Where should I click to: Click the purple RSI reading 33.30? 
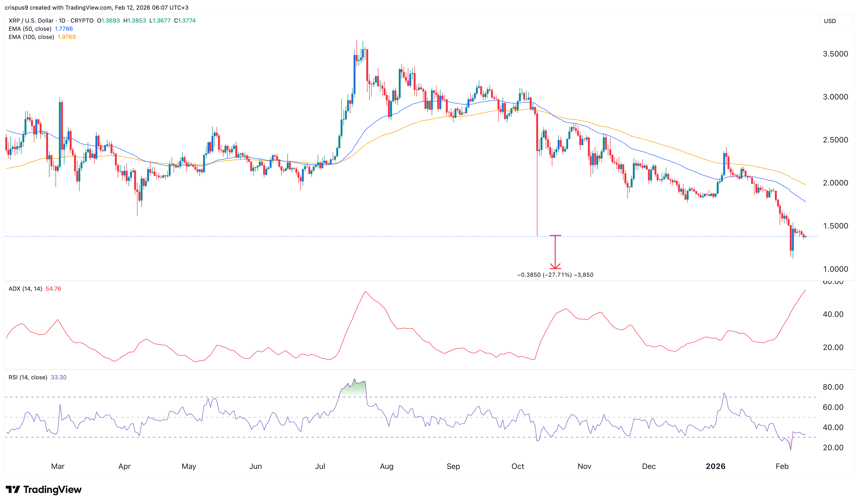[x=59, y=377]
